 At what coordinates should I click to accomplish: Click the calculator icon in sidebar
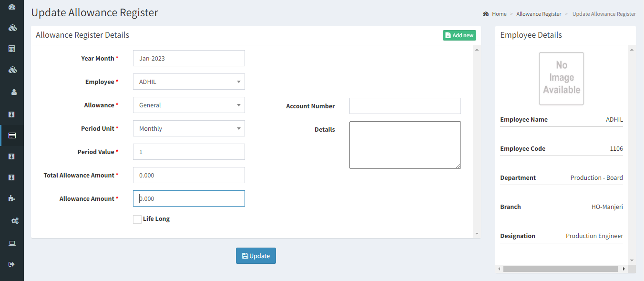click(12, 49)
